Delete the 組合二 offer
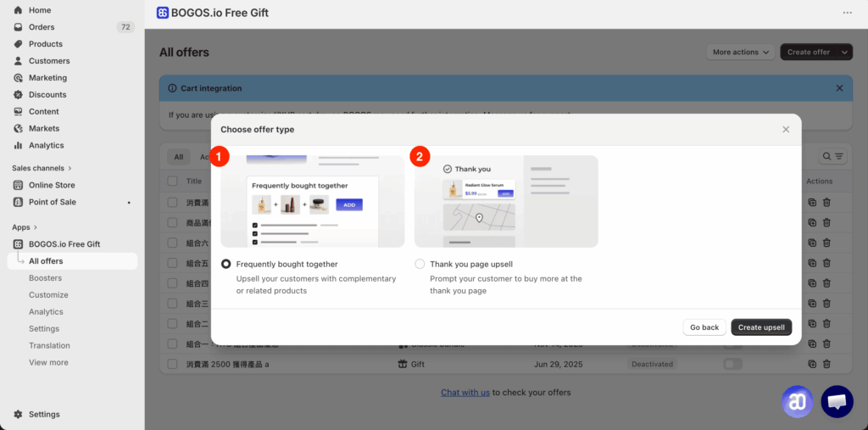The height and width of the screenshot is (430, 868). [x=826, y=324]
